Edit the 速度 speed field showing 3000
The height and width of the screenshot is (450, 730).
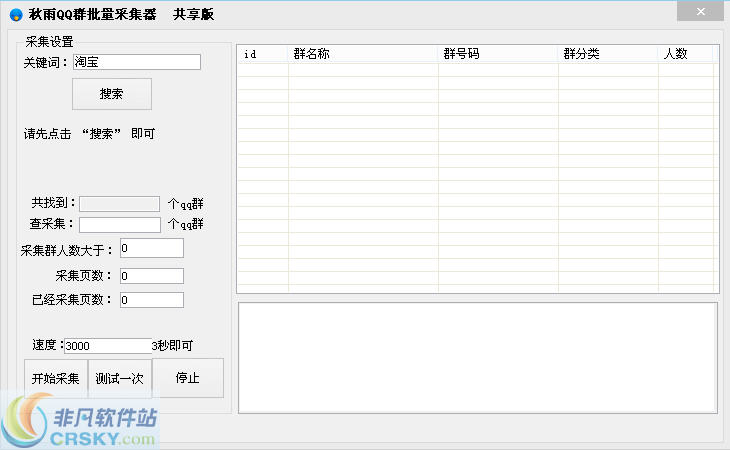click(x=108, y=346)
